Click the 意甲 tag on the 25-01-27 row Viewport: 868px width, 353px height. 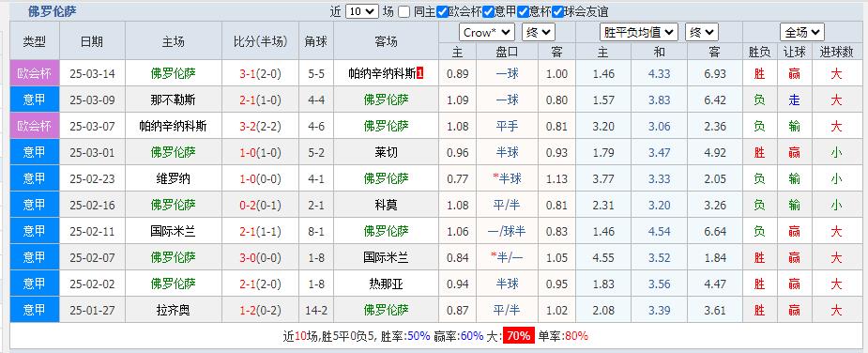[x=35, y=310]
